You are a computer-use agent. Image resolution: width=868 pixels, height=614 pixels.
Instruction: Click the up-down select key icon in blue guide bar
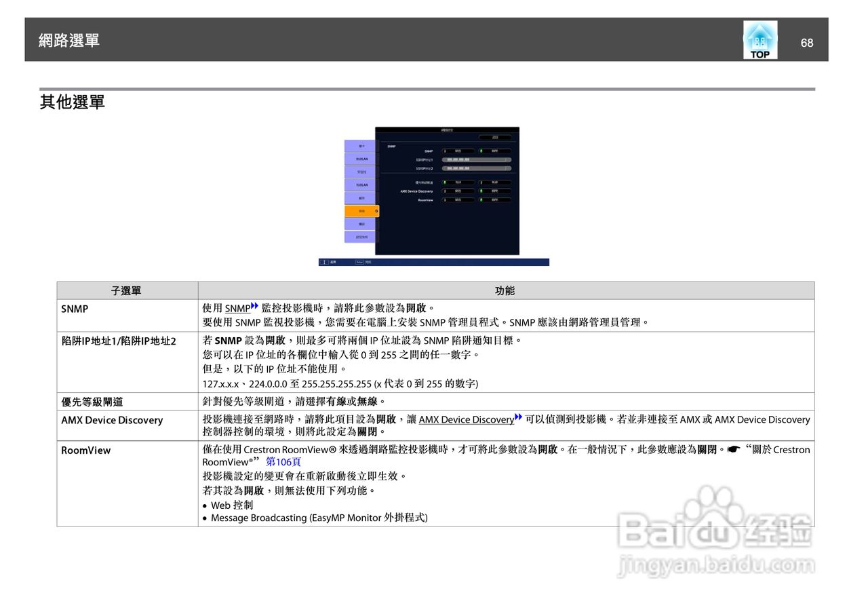pyautogui.click(x=324, y=262)
